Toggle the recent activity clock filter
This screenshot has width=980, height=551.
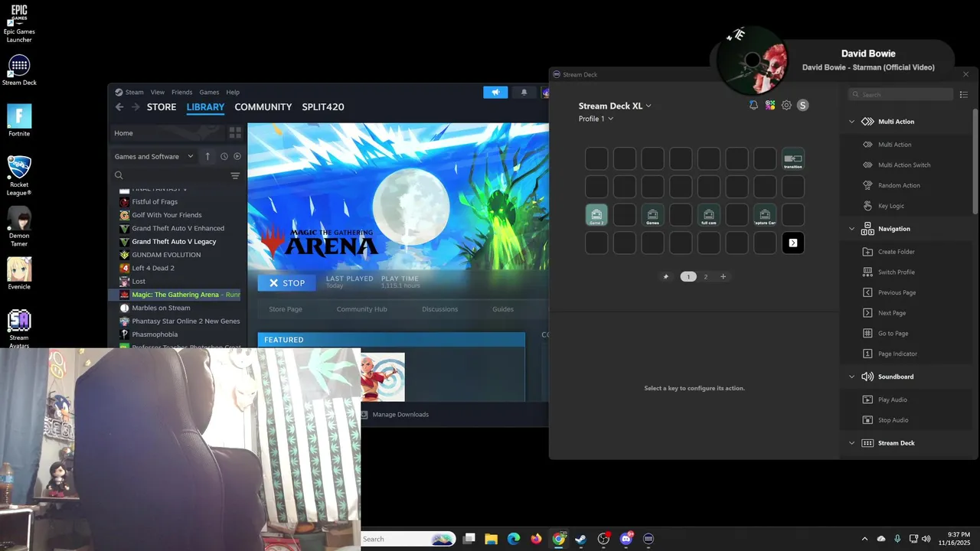(x=224, y=156)
